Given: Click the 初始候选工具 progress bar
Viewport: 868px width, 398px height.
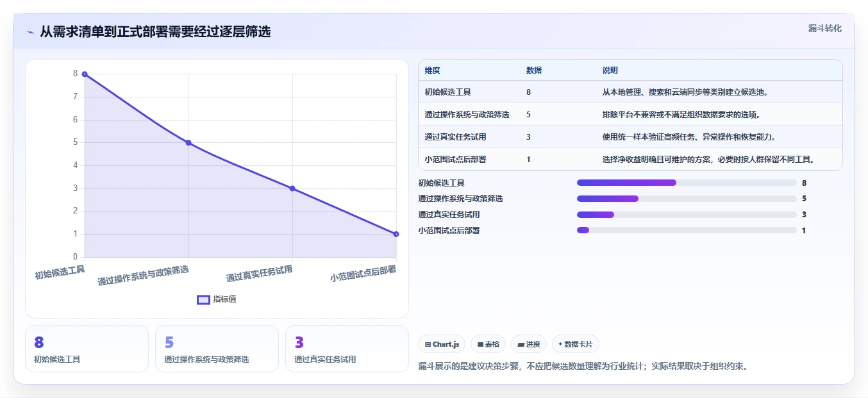Looking at the screenshot, I should (x=687, y=183).
